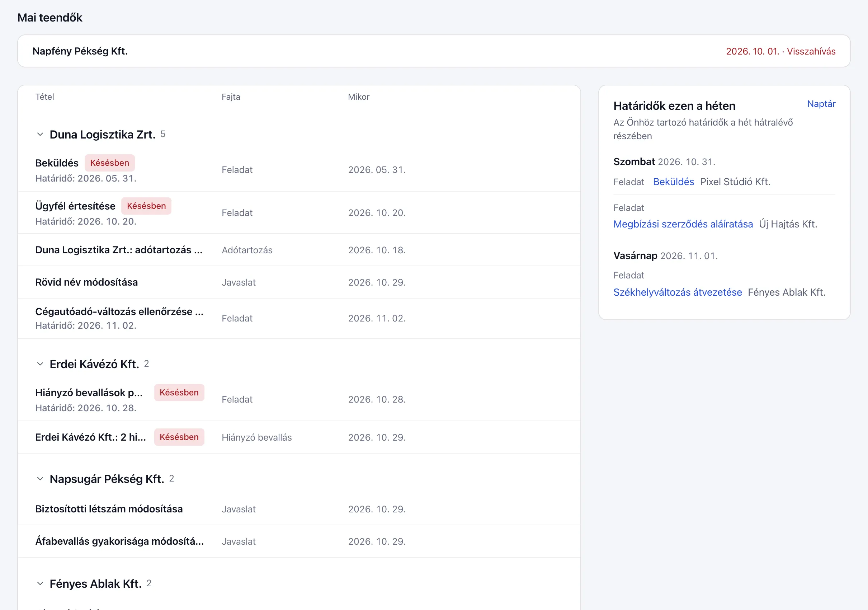Click Fényes Ablak Kft. in deadlines panel
The width and height of the screenshot is (868, 610).
tap(787, 292)
